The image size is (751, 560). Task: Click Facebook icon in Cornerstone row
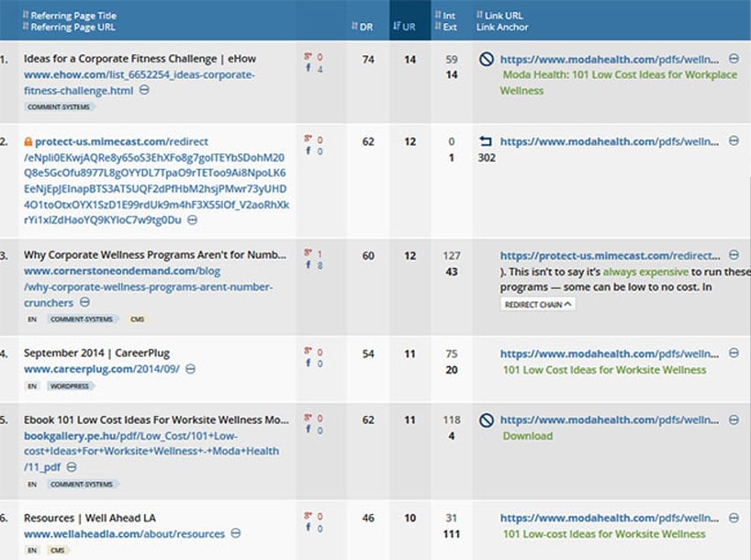308,264
